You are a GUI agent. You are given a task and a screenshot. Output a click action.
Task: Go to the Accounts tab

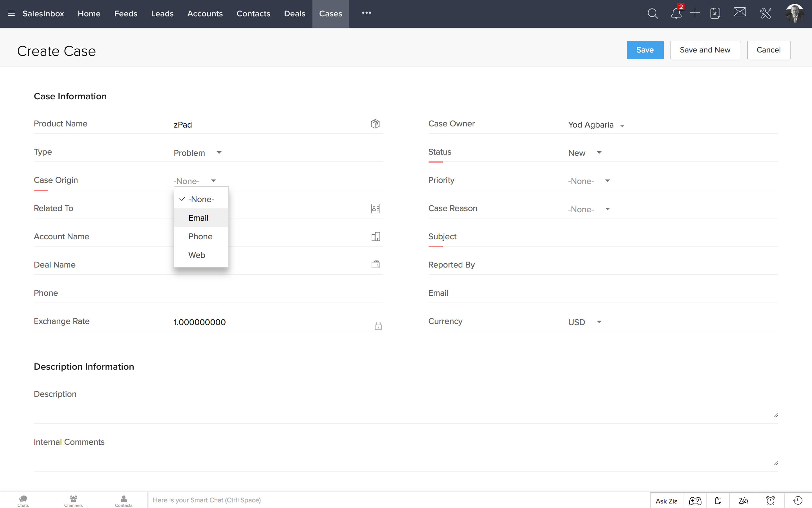click(x=205, y=14)
